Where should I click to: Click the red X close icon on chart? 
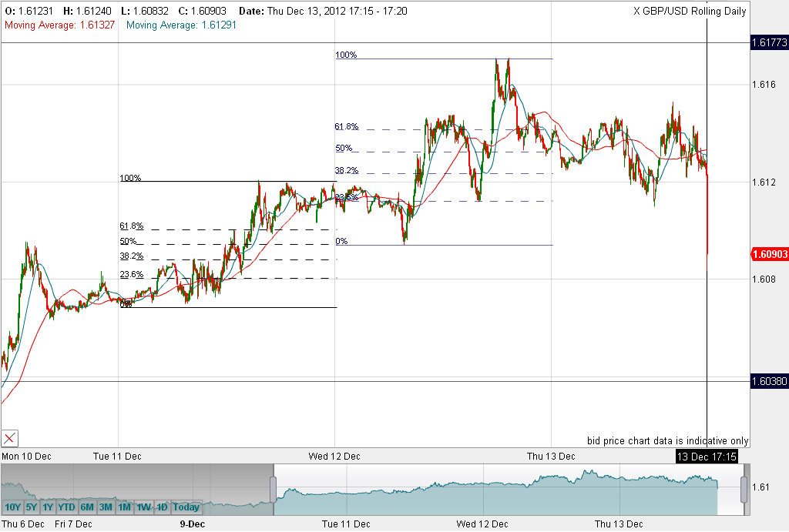9,438
